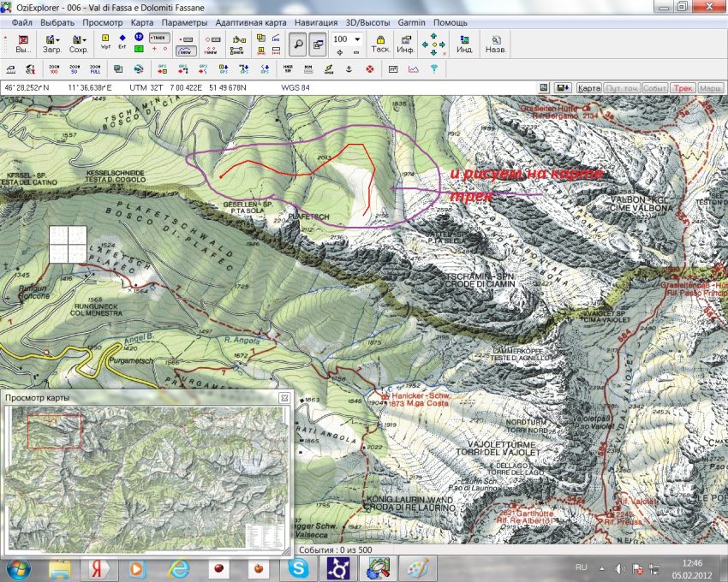Click the elevation profile graph icon
Screen dimensions: 728x582
[x=414, y=68]
